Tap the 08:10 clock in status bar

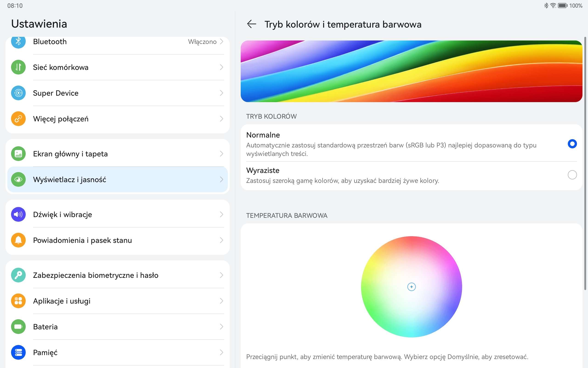[x=15, y=5]
